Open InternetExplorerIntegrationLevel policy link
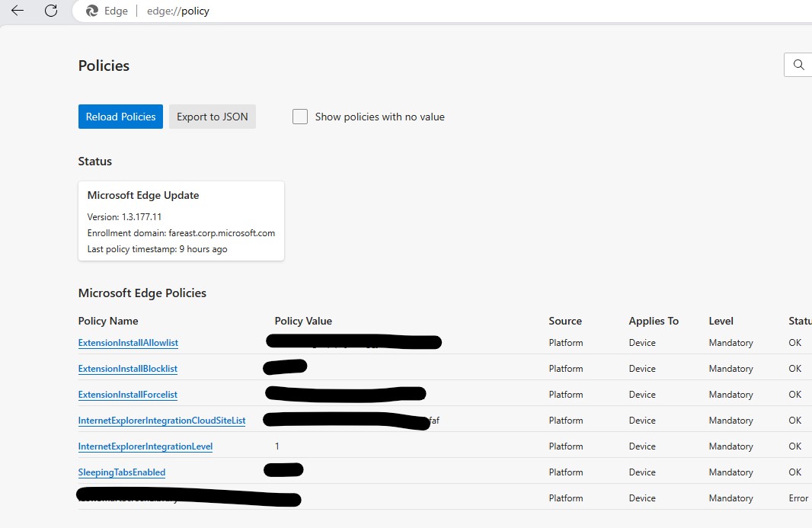This screenshot has width=812, height=528. point(145,446)
